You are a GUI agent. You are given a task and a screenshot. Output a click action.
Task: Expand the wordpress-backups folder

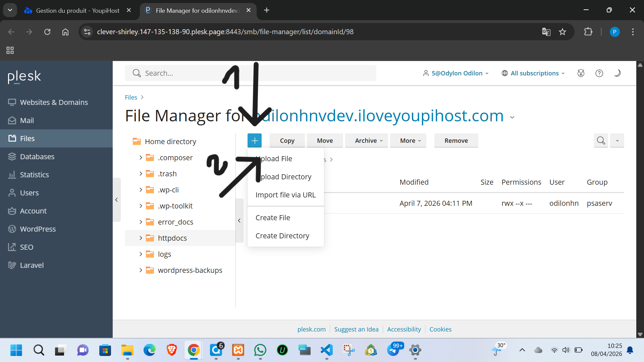pyautogui.click(x=141, y=270)
